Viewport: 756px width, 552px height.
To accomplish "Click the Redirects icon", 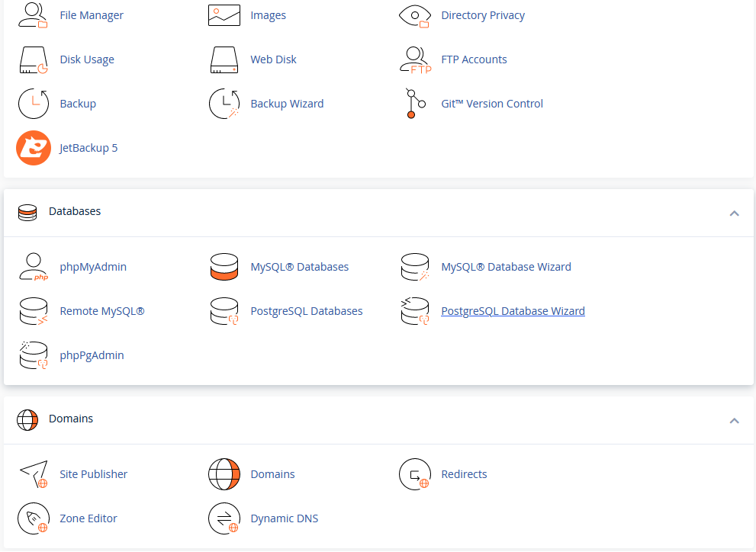I will pos(415,474).
